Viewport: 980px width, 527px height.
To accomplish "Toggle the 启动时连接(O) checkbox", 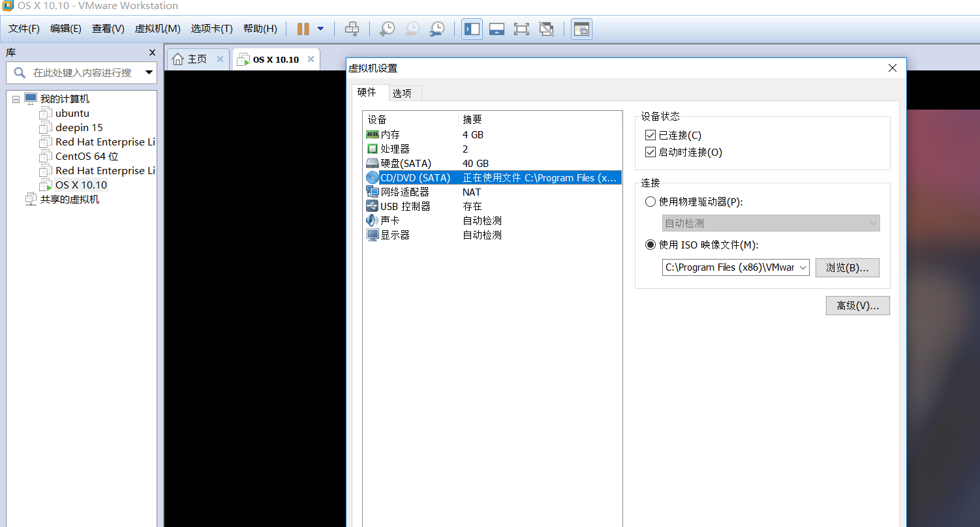I will click(x=650, y=153).
